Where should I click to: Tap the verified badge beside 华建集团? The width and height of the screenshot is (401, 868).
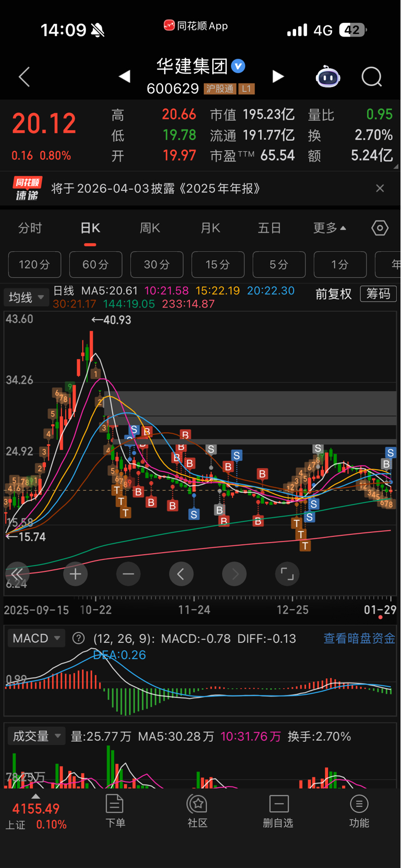click(238, 66)
